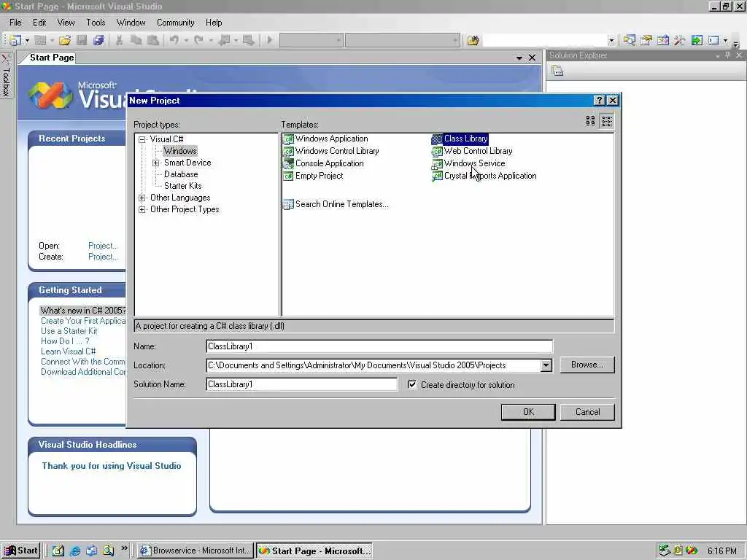Open the View menu
The image size is (747, 560).
(x=66, y=23)
